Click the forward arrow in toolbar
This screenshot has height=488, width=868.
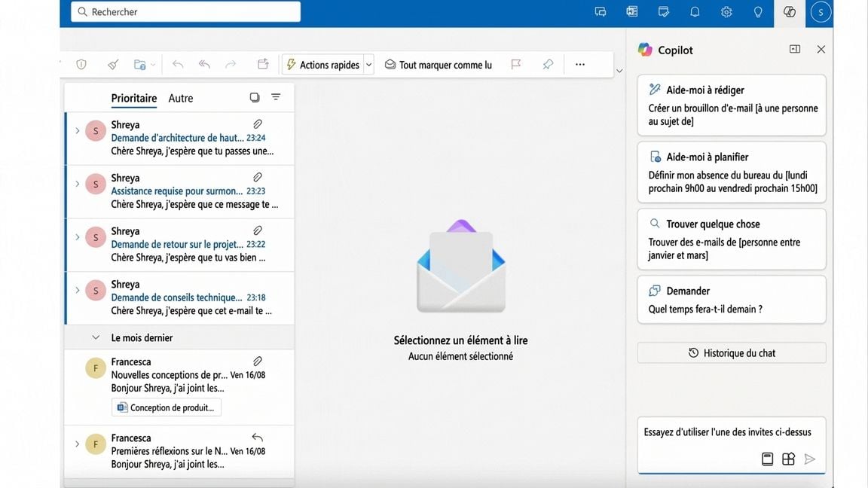(231, 65)
